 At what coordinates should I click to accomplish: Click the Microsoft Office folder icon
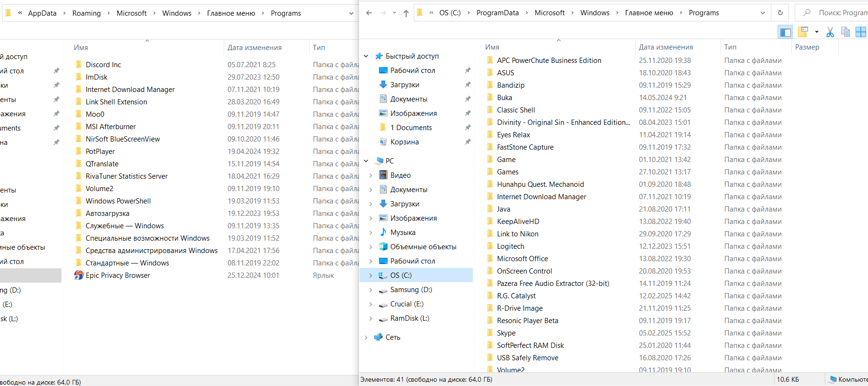pyautogui.click(x=490, y=259)
